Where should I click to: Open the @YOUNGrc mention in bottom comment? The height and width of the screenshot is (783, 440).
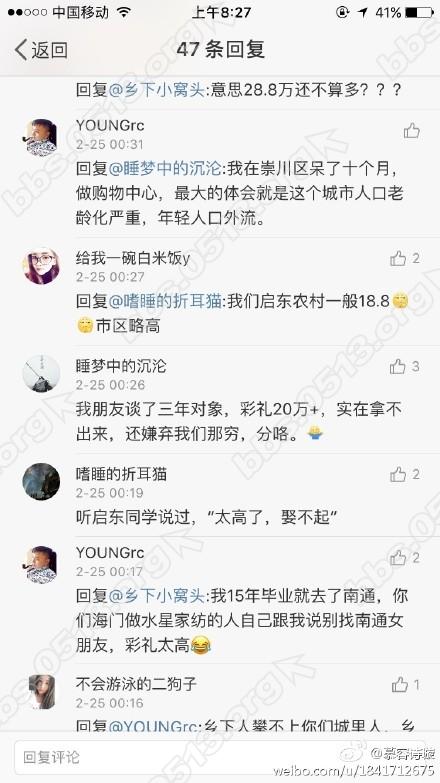(153, 726)
